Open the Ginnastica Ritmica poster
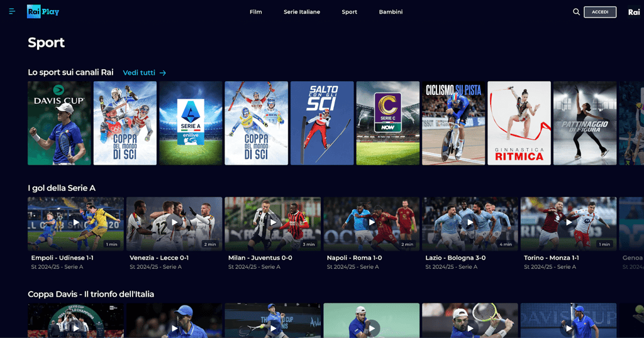This screenshot has width=644, height=338. pos(519,123)
